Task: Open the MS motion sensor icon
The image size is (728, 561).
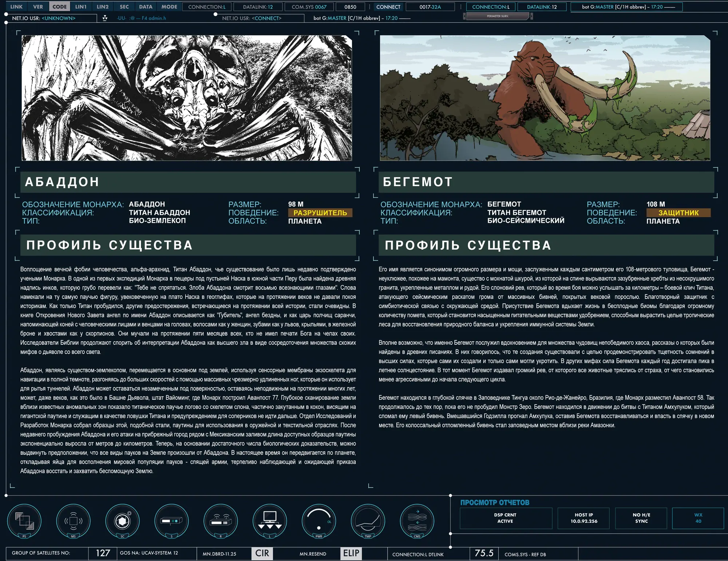Action: tap(73, 521)
